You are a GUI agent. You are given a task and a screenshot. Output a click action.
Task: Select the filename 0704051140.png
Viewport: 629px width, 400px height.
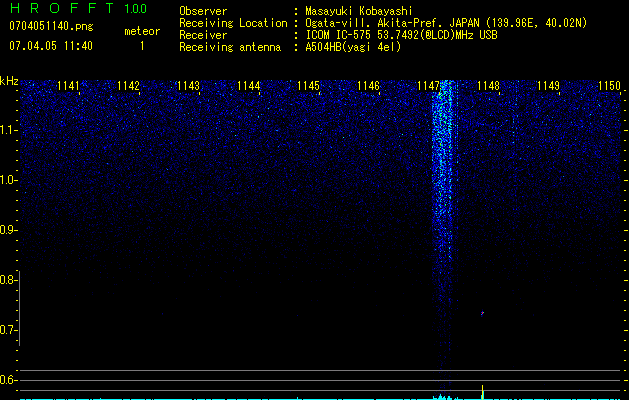pos(51,26)
